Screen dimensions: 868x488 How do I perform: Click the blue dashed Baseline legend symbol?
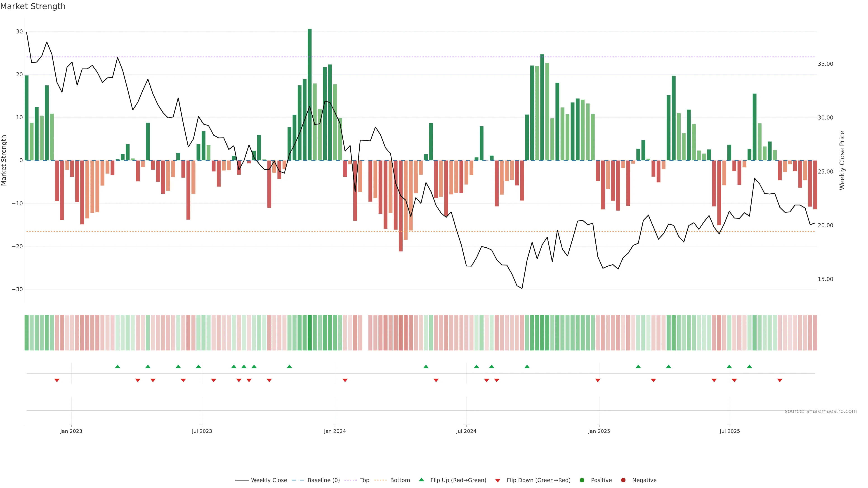click(x=297, y=480)
